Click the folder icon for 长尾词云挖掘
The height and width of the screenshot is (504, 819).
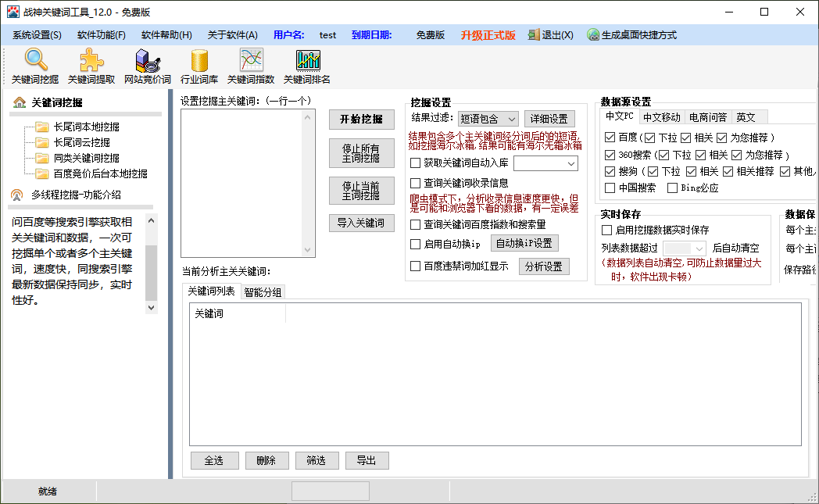coord(42,142)
